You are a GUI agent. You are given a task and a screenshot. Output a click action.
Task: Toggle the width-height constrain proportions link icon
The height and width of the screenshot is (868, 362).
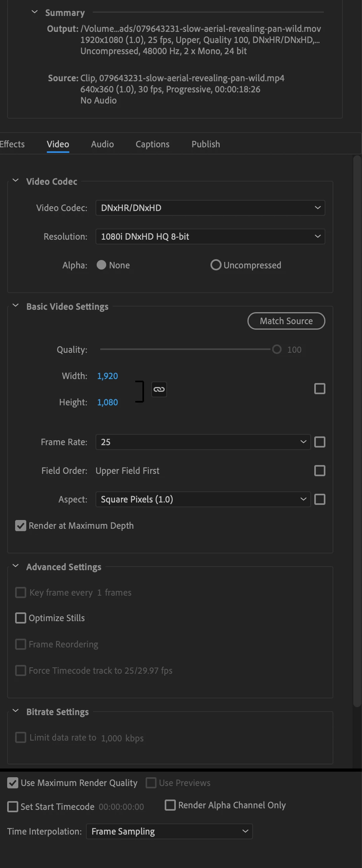click(159, 389)
